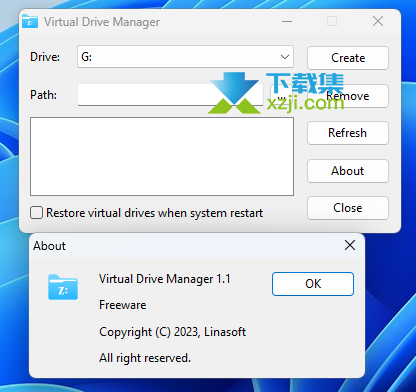Refresh the virtual drives list

348,133
